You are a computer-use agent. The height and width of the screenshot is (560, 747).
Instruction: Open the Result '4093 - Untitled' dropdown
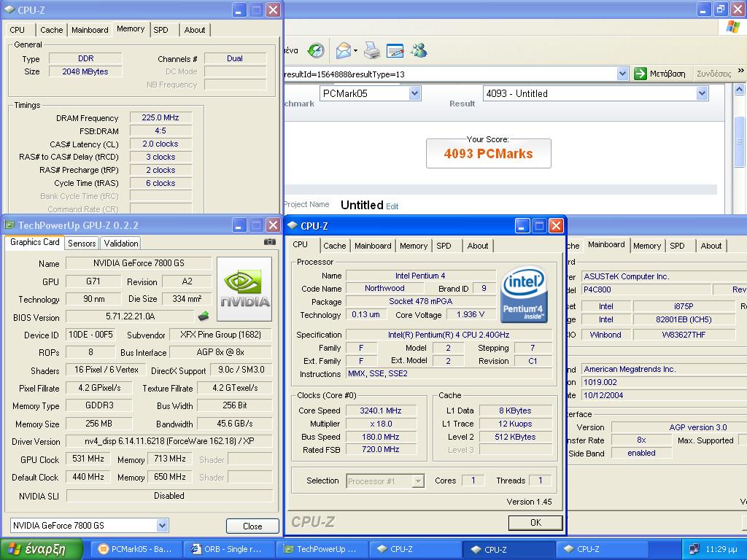pyautogui.click(x=702, y=93)
